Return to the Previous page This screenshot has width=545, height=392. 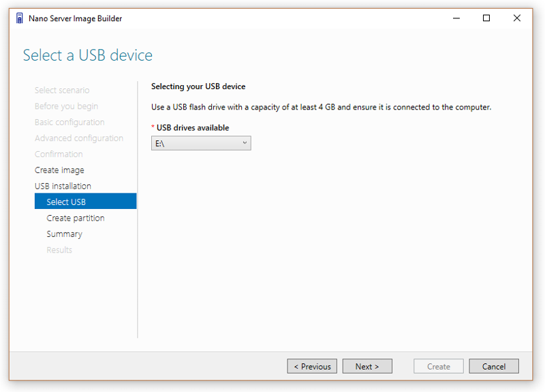coord(312,366)
